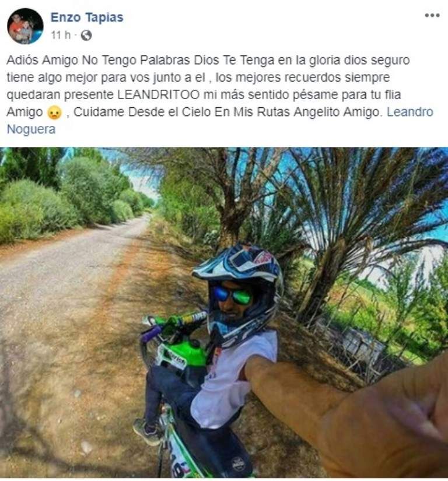Click the "Noguera" part of the tagged name
The image size is (448, 481).
coord(31,129)
